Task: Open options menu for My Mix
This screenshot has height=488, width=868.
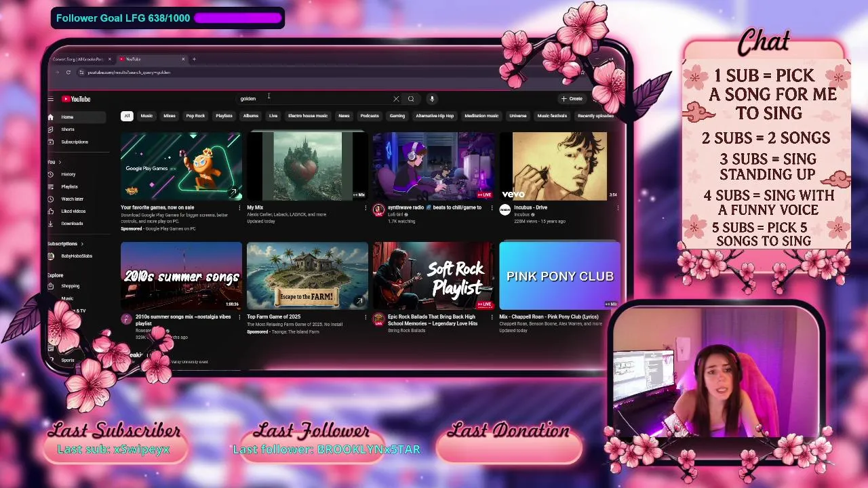Action: click(366, 208)
